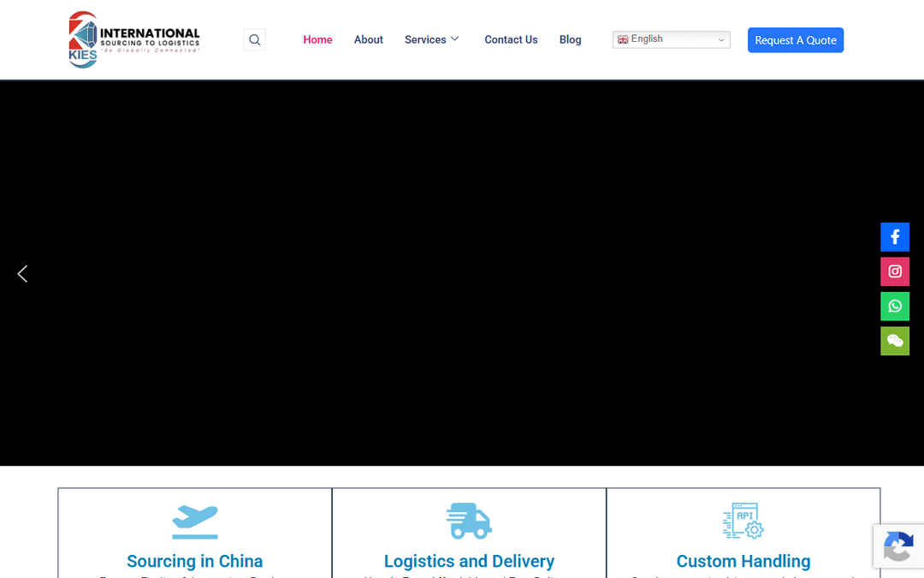Viewport: 924px width, 578px height.
Task: Click the KIES International logo
Action: click(x=134, y=39)
